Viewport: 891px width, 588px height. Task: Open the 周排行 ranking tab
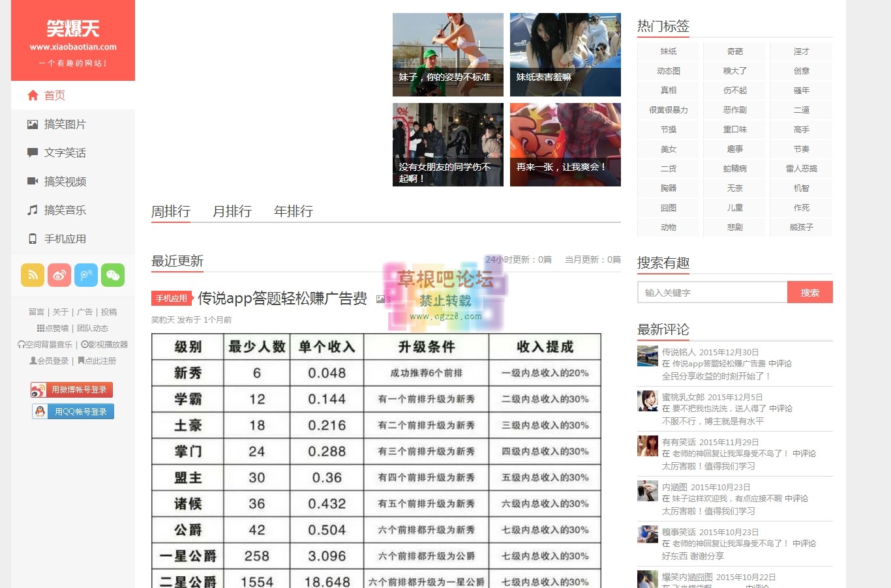pyautogui.click(x=171, y=211)
